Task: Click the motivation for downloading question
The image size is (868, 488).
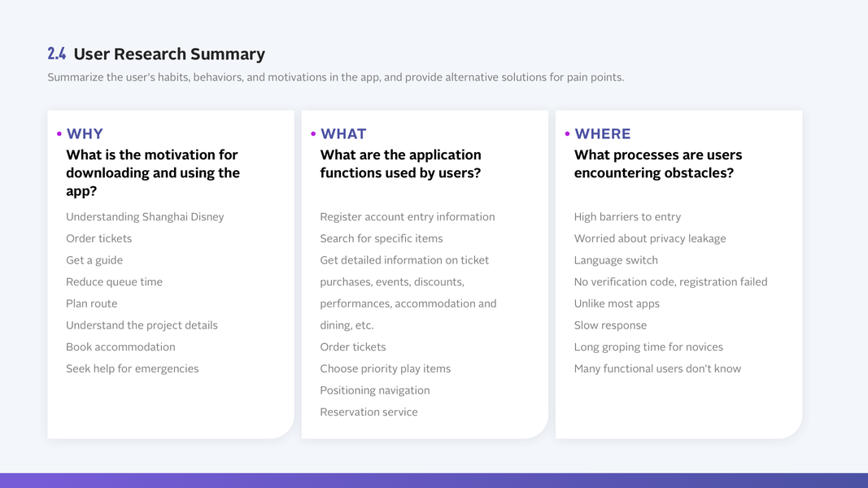Action: click(153, 172)
